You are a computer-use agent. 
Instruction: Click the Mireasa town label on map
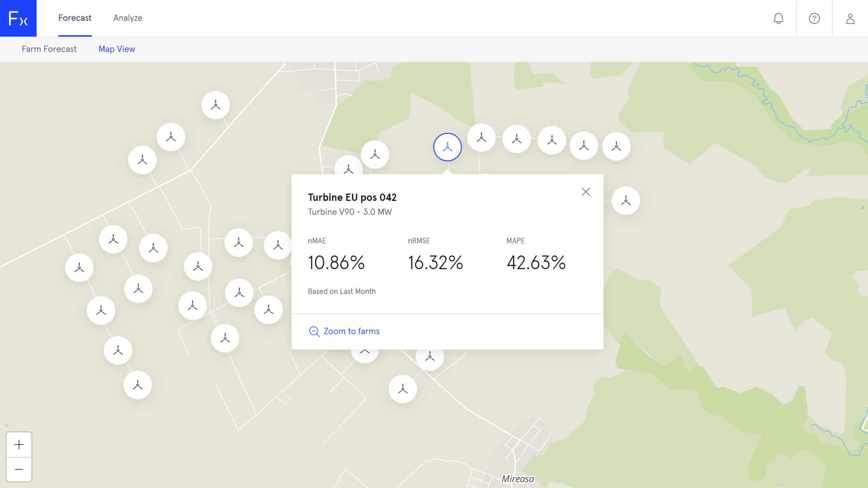pos(518,479)
